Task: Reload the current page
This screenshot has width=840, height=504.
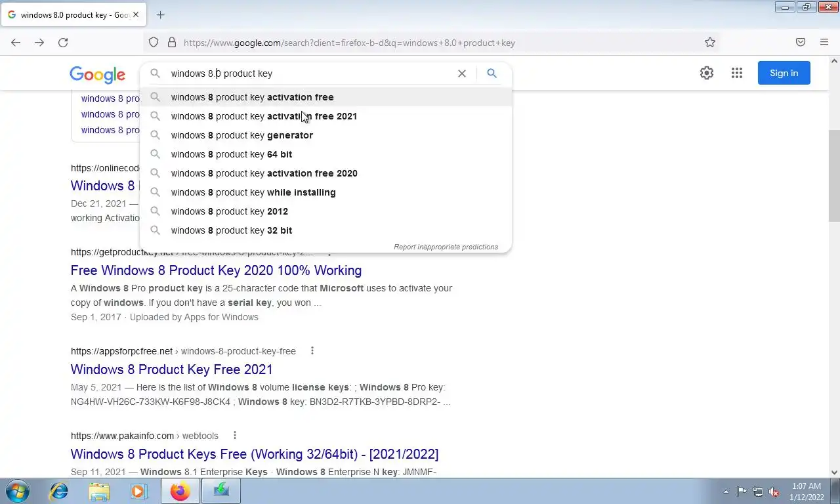Action: click(63, 43)
